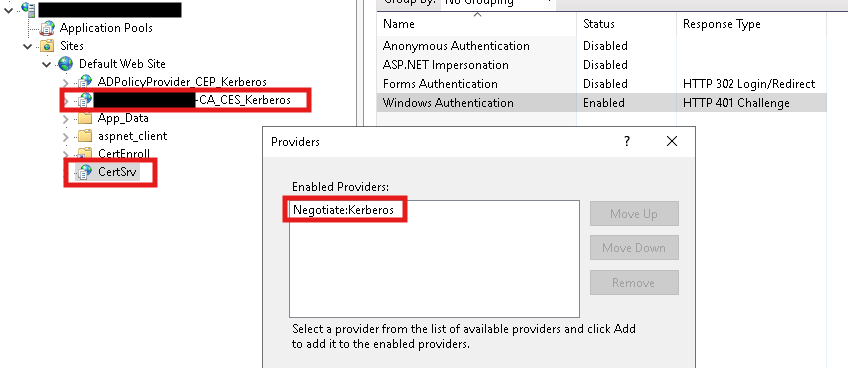Click the CA_CES_Kerberos application icon
Image resolution: width=848 pixels, height=368 pixels.
point(84,100)
